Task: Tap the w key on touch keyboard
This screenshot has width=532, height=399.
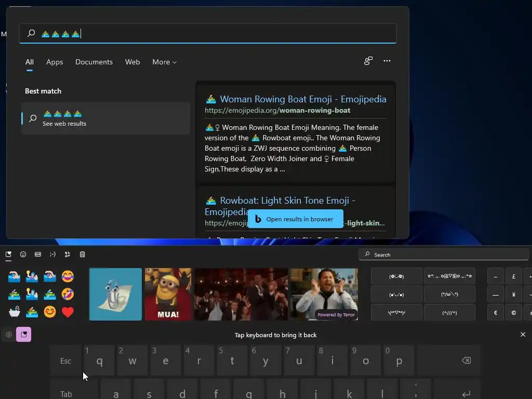Action: pos(132,361)
